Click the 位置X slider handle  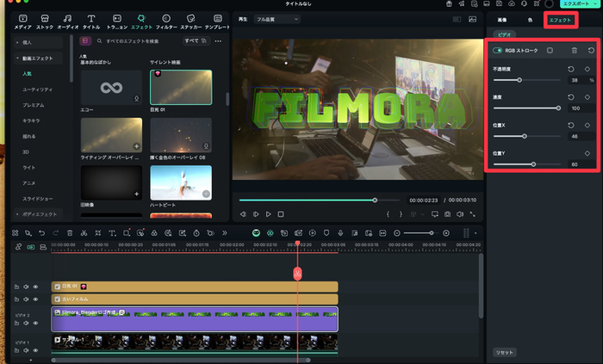click(x=525, y=136)
